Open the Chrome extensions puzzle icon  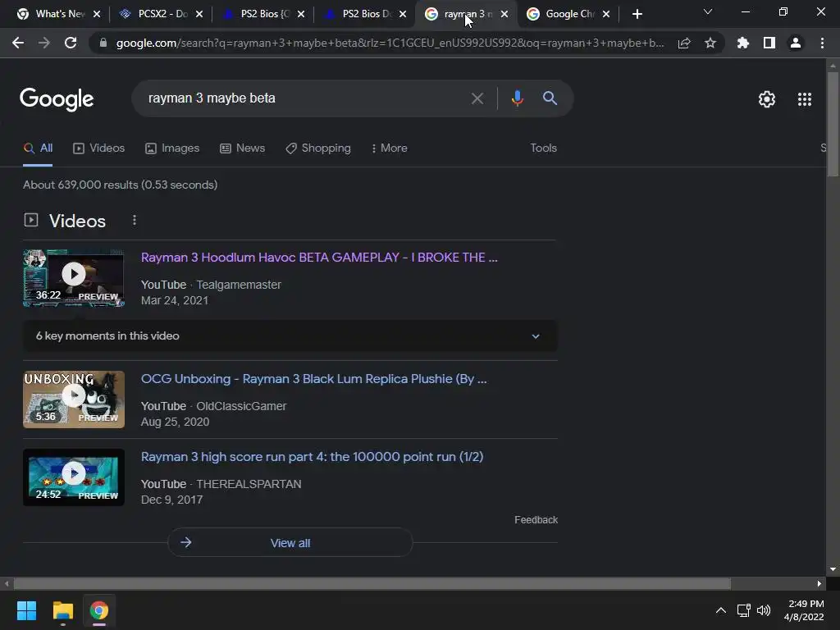tap(742, 43)
